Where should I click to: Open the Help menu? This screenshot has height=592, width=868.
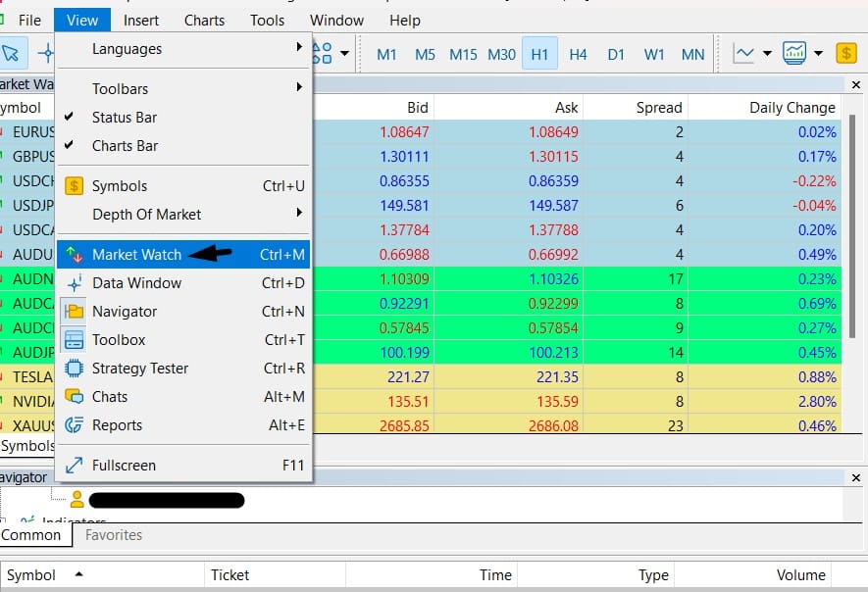pos(405,21)
